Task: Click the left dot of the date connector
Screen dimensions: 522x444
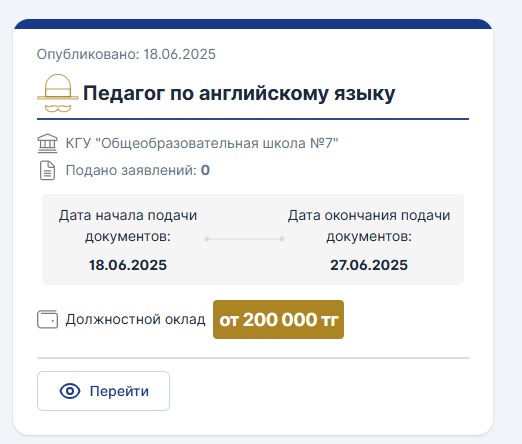Action: (207, 239)
